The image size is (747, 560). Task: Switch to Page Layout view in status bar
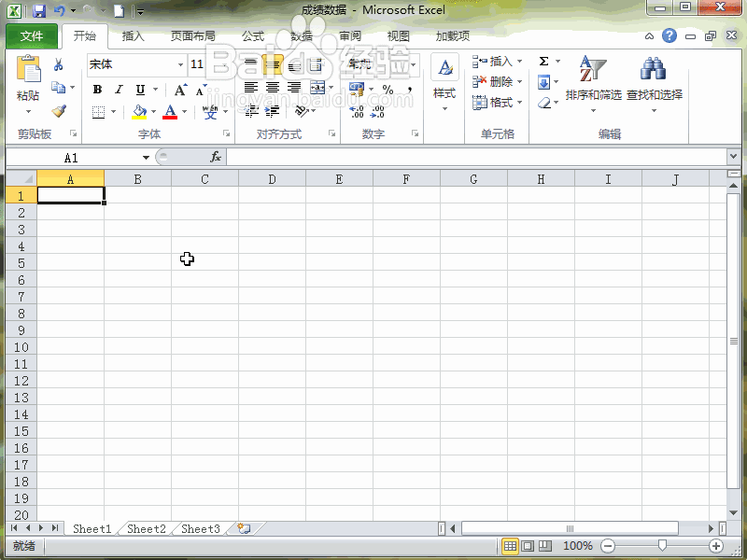coord(528,545)
